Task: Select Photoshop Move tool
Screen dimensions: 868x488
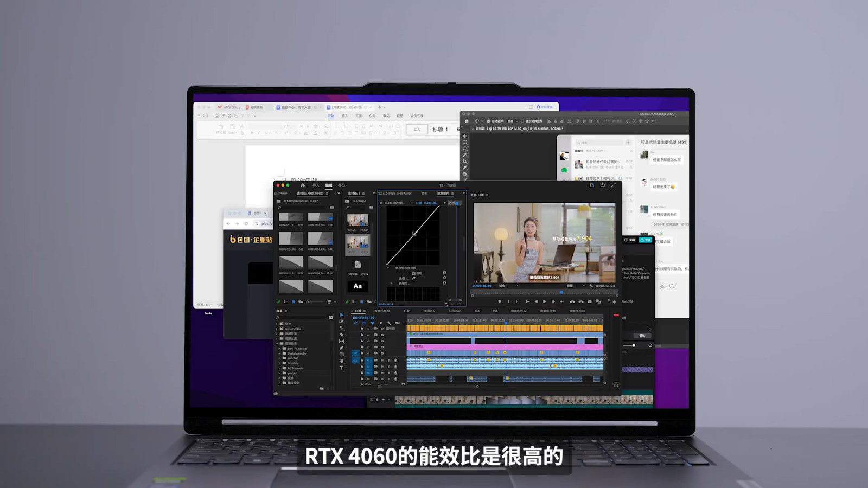Action: pos(464,136)
